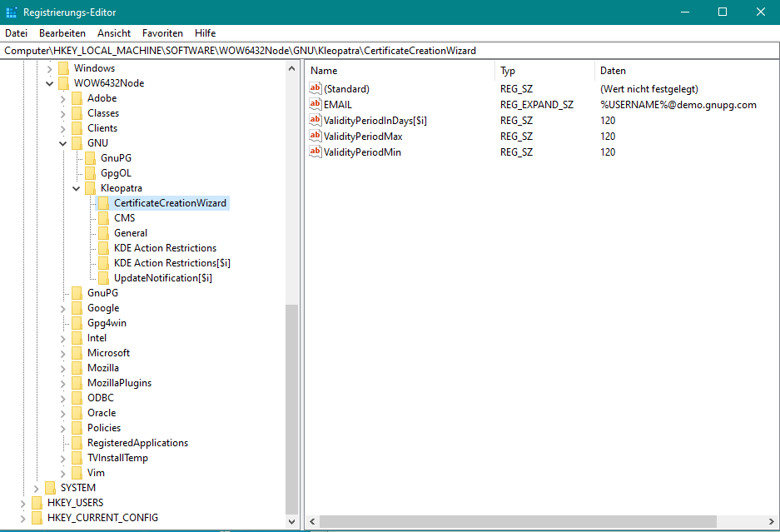Screen dimensions: 780x532
Task: Click the Policies folder icon
Action: pos(77,428)
